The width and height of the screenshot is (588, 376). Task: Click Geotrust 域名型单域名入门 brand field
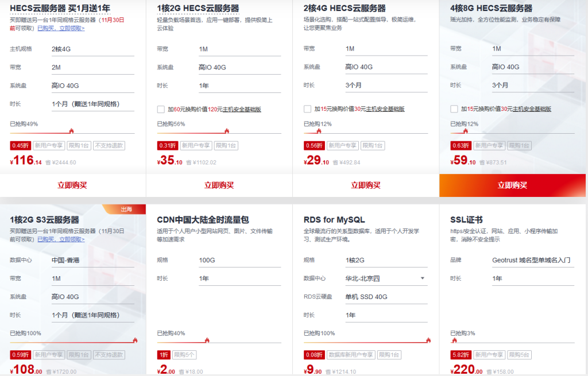coord(532,261)
